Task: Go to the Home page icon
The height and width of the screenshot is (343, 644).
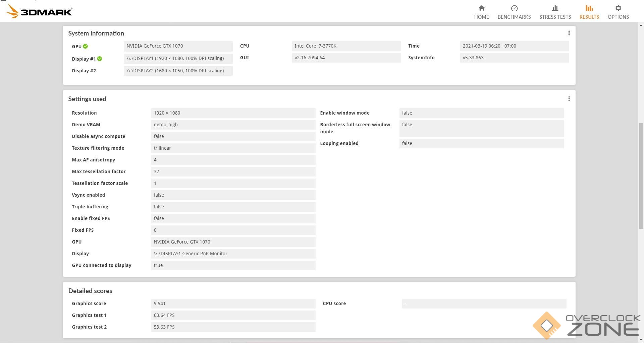Action: pos(481,8)
